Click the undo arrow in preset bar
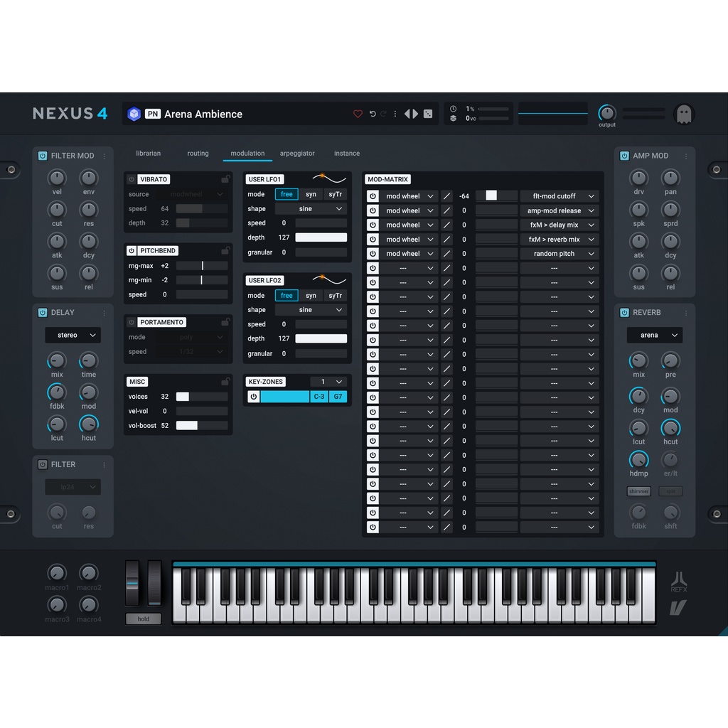 373,114
